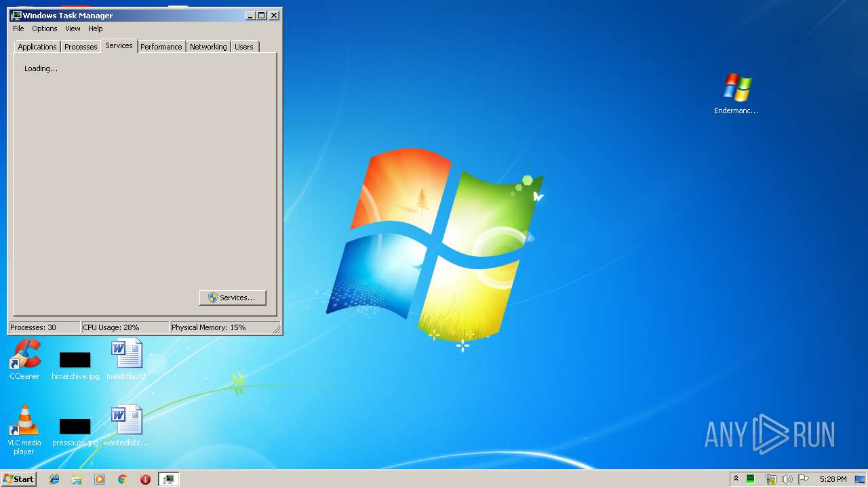The height and width of the screenshot is (488, 868).
Task: Switch to the Processes tab
Action: [x=81, y=47]
